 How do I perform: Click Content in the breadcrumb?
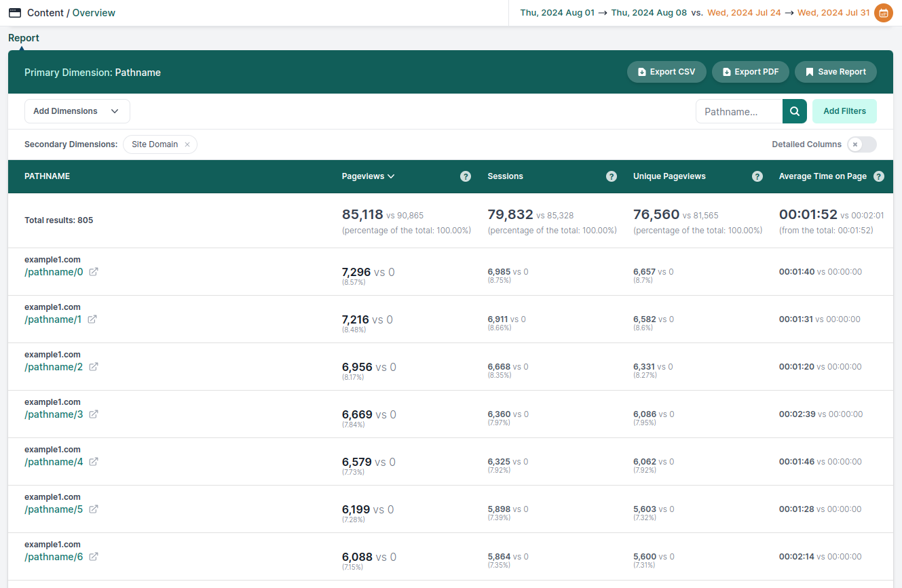click(x=45, y=13)
